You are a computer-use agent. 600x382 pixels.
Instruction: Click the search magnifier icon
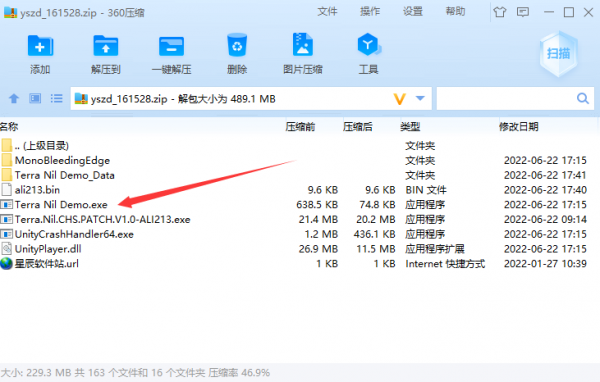(x=583, y=99)
